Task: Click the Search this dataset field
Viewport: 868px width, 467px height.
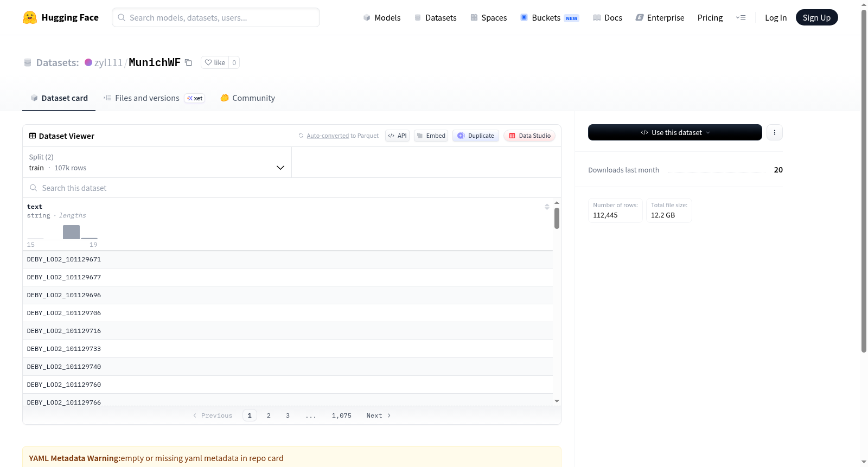Action: 292,188
